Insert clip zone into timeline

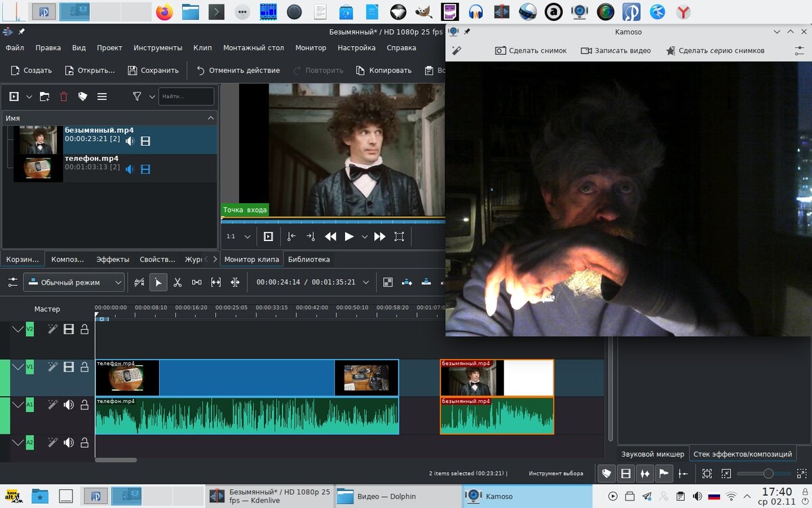(407, 282)
